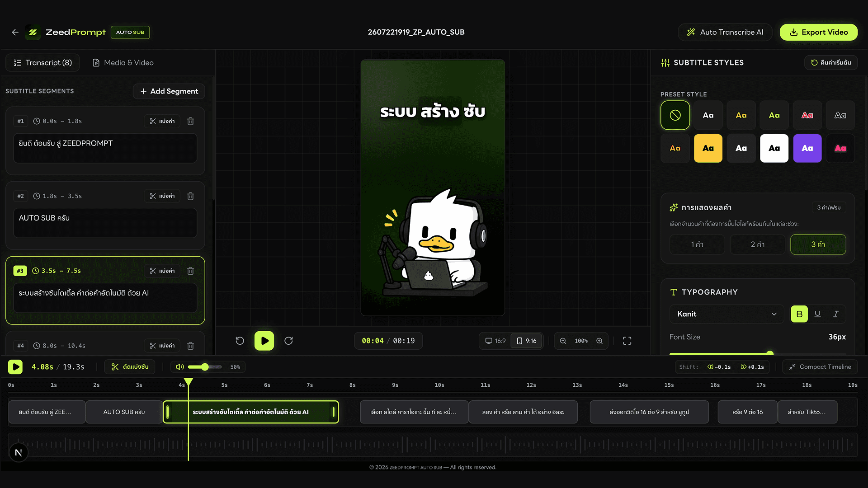Delete subtitle segment #2
This screenshot has height=488, width=868.
pos(191,196)
